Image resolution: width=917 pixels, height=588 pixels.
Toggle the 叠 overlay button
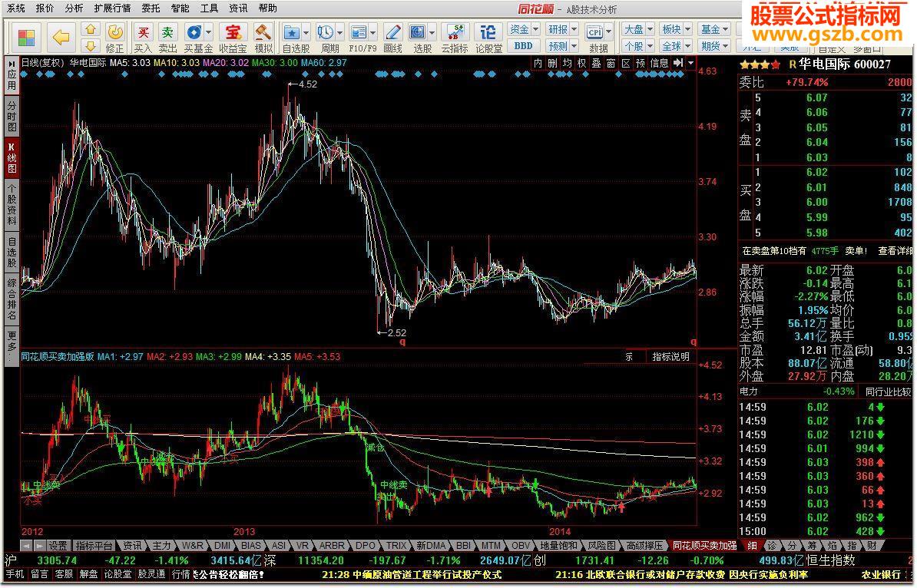(x=597, y=63)
